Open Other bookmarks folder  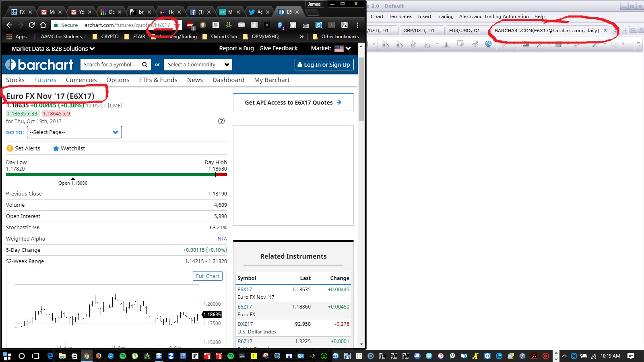(336, 37)
